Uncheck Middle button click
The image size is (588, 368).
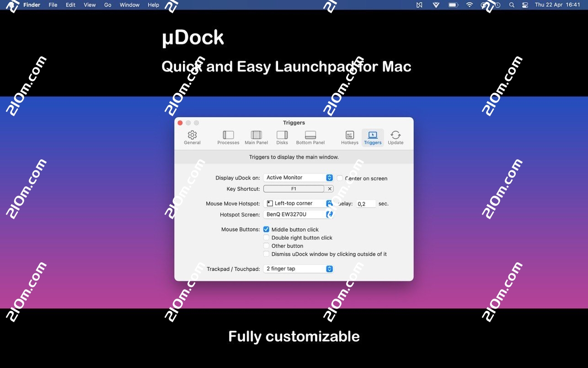tap(266, 229)
